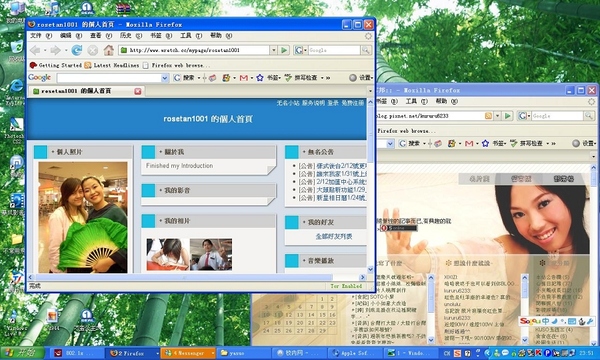Click Gmail icon in back window Google toolbar
Viewport: 600px width, 360px height.
click(469, 143)
